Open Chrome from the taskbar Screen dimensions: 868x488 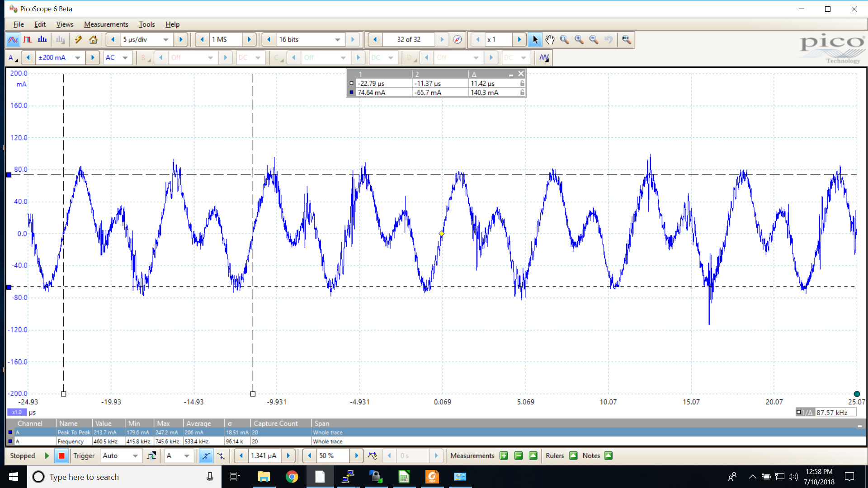(x=292, y=477)
